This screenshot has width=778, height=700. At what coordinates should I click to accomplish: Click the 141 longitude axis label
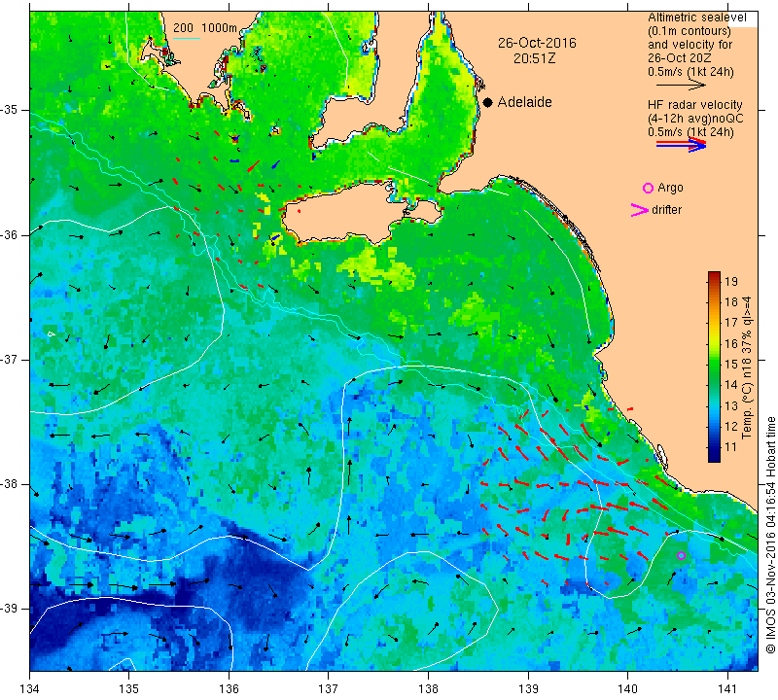pos(727,688)
